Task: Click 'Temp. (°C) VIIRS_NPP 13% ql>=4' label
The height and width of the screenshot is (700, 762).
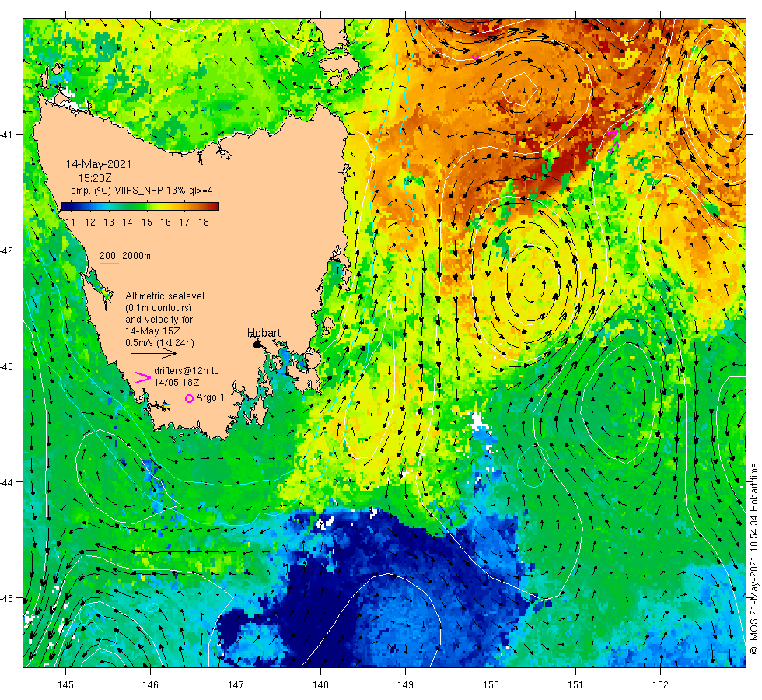Action: 139,191
